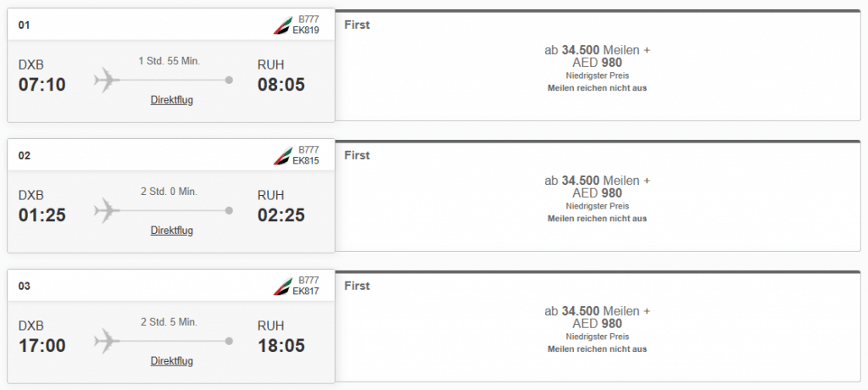This screenshot has width=868, height=390.
Task: Click the 02:25 RUH arrival time
Action: [x=281, y=215]
